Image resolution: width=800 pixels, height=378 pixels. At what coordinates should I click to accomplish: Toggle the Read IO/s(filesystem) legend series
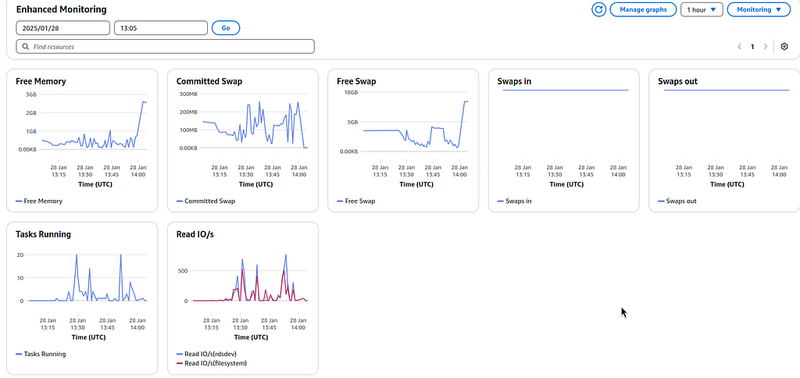click(x=212, y=363)
